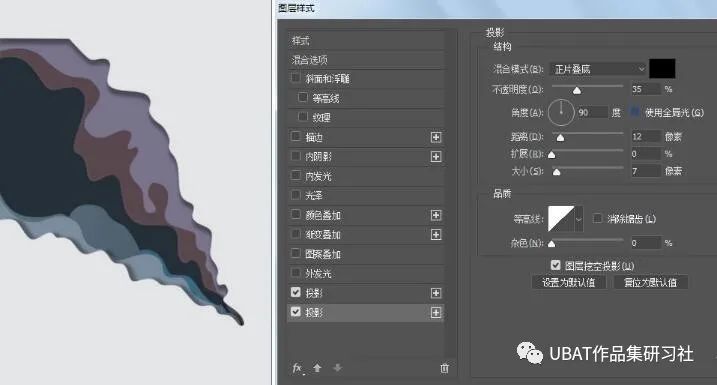Click the plus icon beside 描边
717x385 pixels.
point(436,137)
